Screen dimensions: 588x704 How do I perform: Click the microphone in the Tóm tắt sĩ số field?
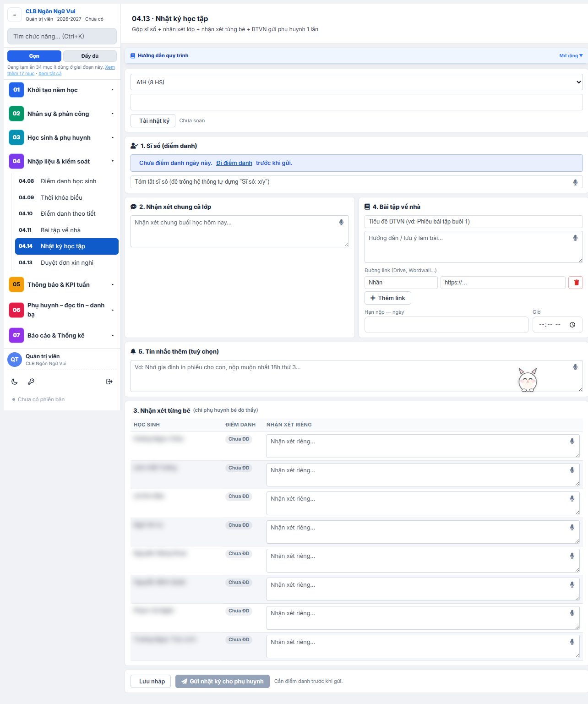[575, 182]
